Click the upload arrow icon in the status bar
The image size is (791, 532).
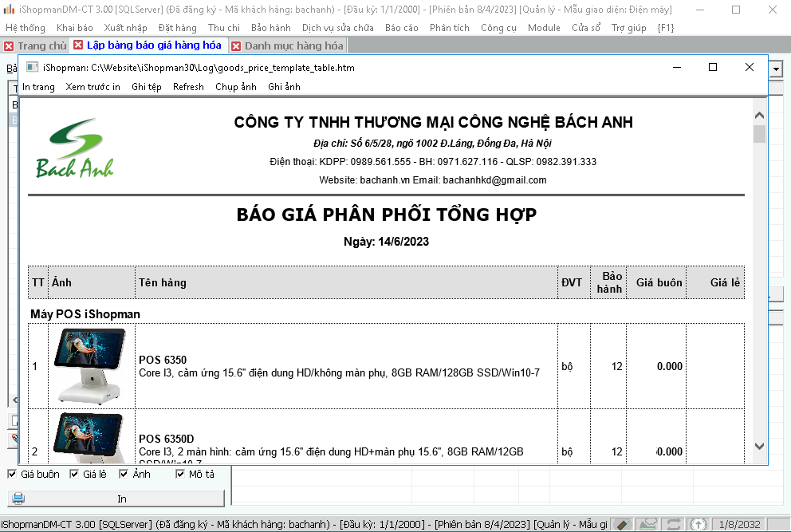pyautogui.click(x=699, y=525)
